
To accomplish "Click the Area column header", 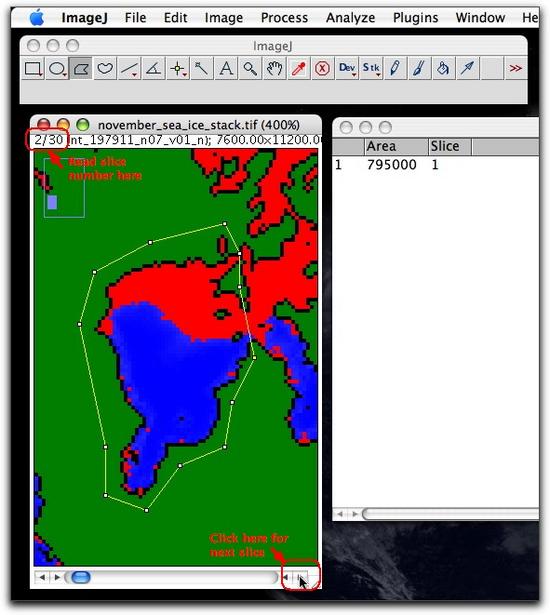I will click(396, 146).
